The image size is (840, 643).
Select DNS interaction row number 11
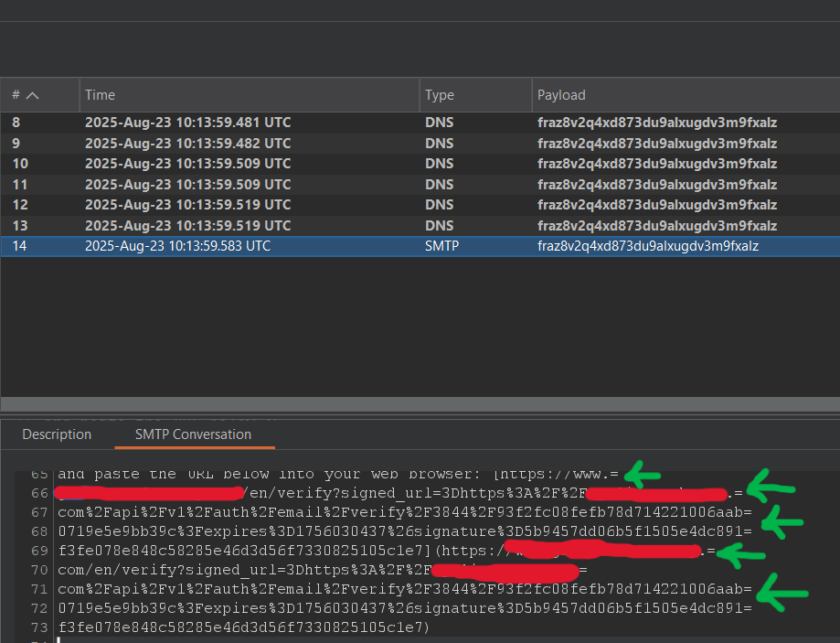420,185
